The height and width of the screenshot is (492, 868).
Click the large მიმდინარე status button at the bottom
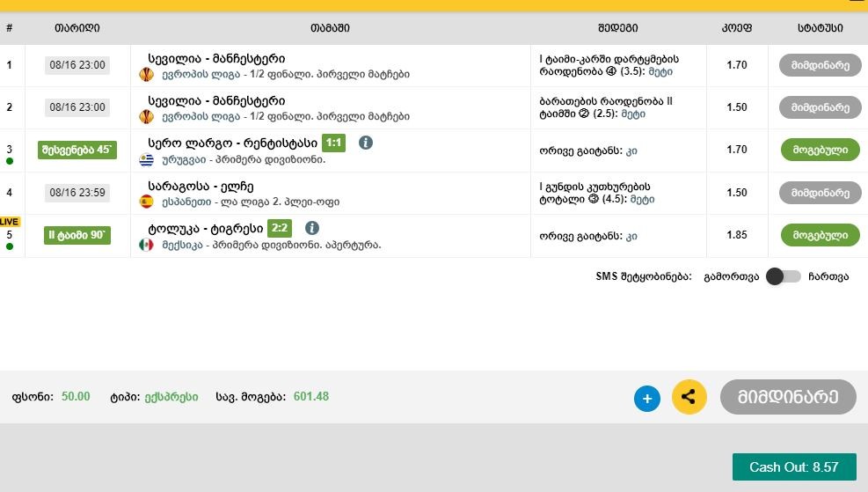tap(788, 397)
